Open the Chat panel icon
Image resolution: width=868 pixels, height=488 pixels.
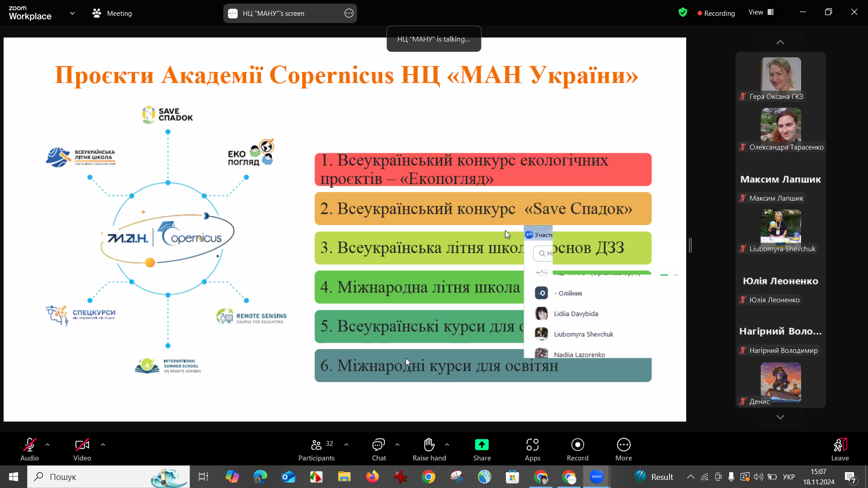pos(378,445)
